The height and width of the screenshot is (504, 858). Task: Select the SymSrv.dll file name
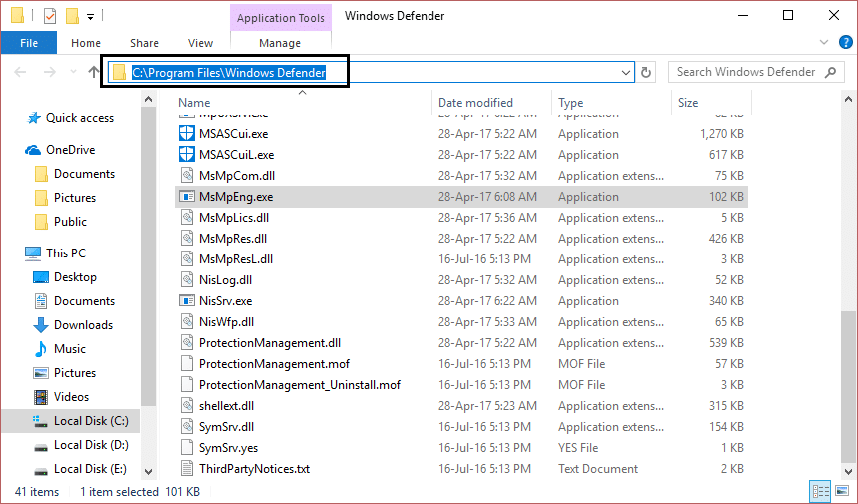tap(226, 427)
